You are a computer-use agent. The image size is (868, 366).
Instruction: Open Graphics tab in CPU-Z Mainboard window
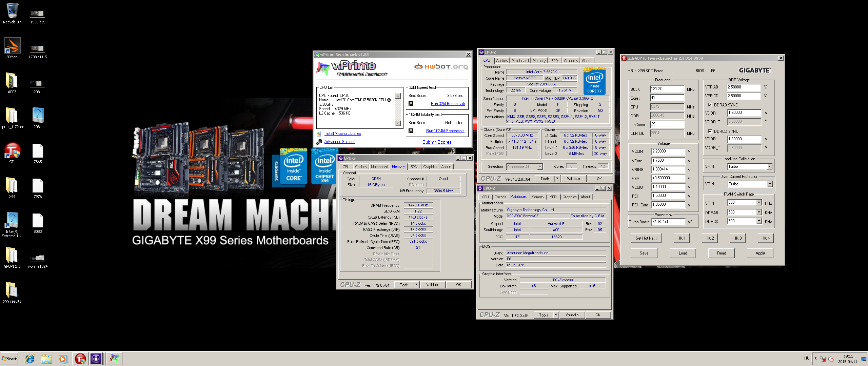(x=569, y=197)
